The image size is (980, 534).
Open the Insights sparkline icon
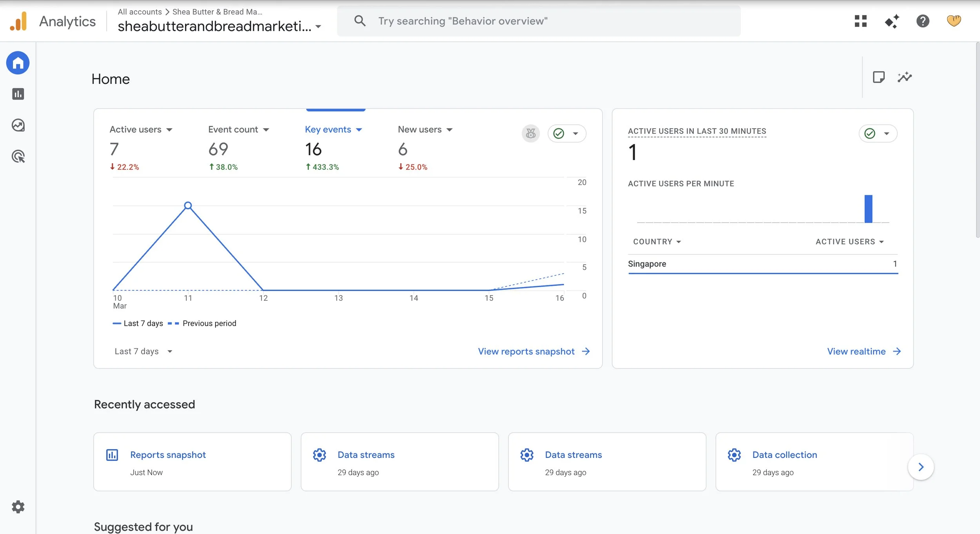pos(905,77)
